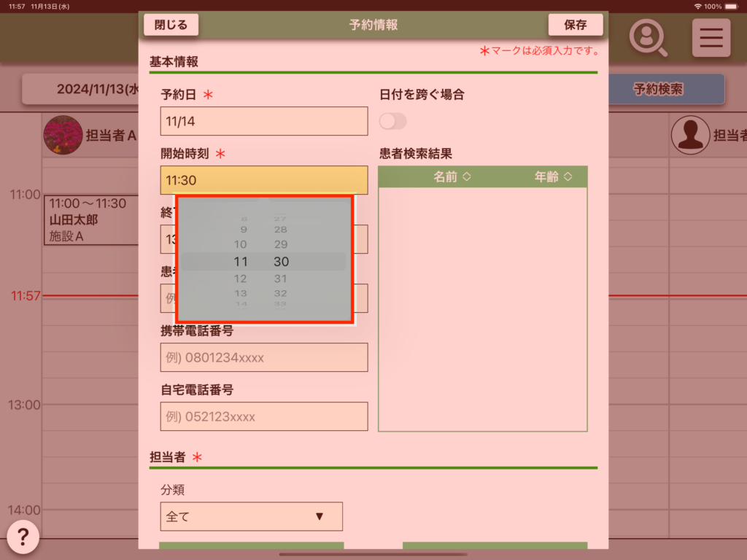Tap the 担当者A flower avatar
The width and height of the screenshot is (747, 560).
click(x=63, y=135)
